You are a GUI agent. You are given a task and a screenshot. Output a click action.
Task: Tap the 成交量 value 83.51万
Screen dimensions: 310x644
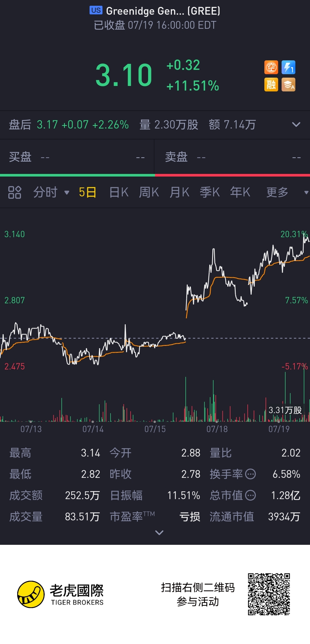(82, 517)
